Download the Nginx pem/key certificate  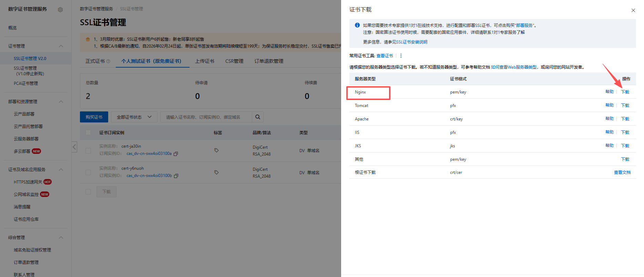[625, 92]
